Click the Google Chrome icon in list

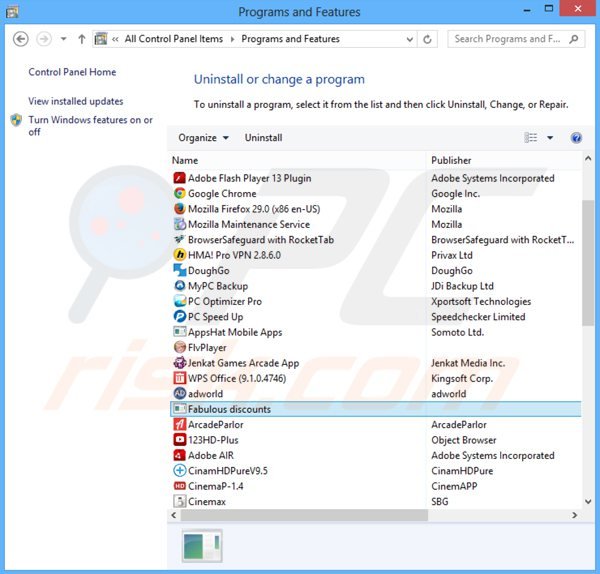coord(179,193)
